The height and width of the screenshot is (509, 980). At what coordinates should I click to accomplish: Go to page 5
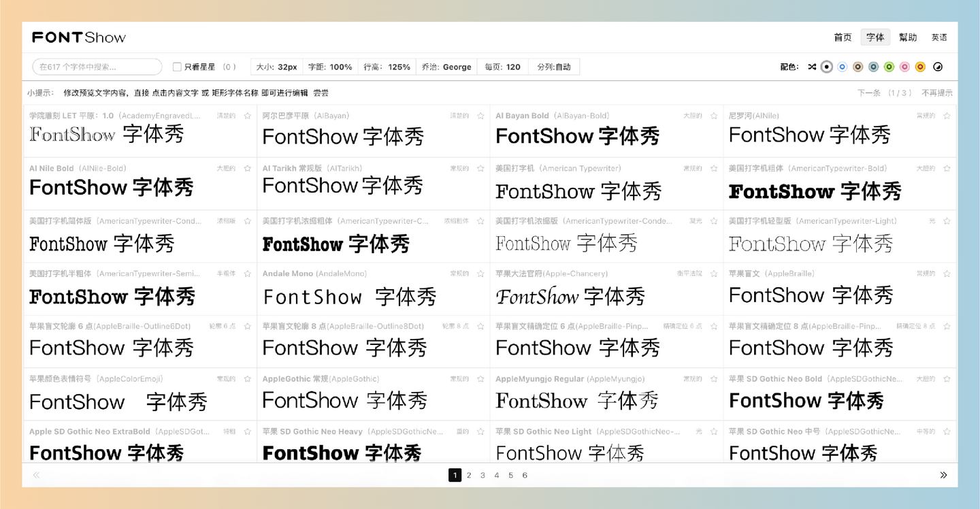point(510,475)
